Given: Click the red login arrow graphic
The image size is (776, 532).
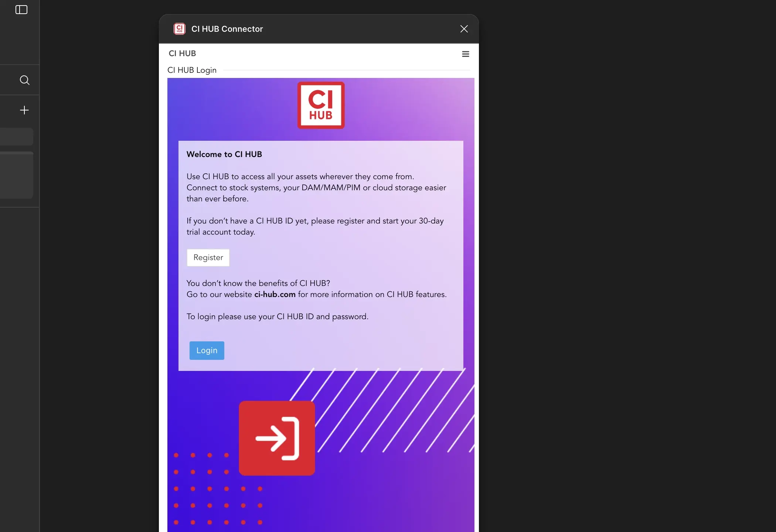Looking at the screenshot, I should [x=277, y=438].
